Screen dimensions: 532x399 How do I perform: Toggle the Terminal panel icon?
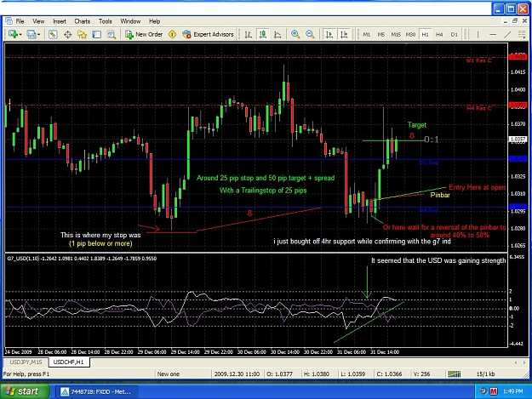(97, 34)
